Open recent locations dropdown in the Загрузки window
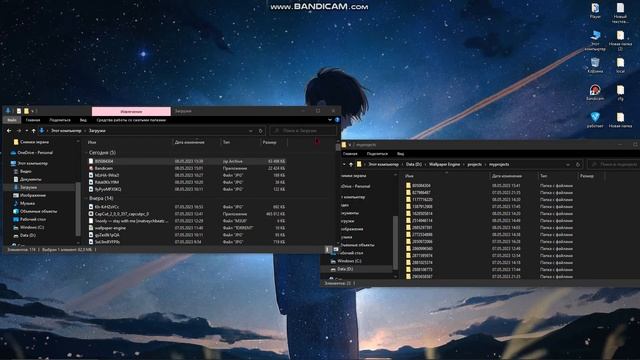The width and height of the screenshot is (640, 360). click(x=27, y=131)
